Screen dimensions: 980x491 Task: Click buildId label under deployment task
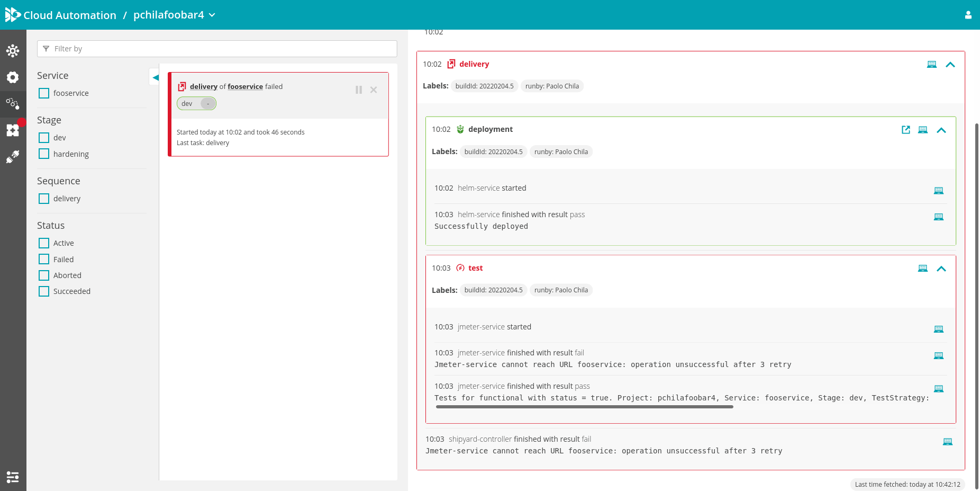[x=493, y=151]
